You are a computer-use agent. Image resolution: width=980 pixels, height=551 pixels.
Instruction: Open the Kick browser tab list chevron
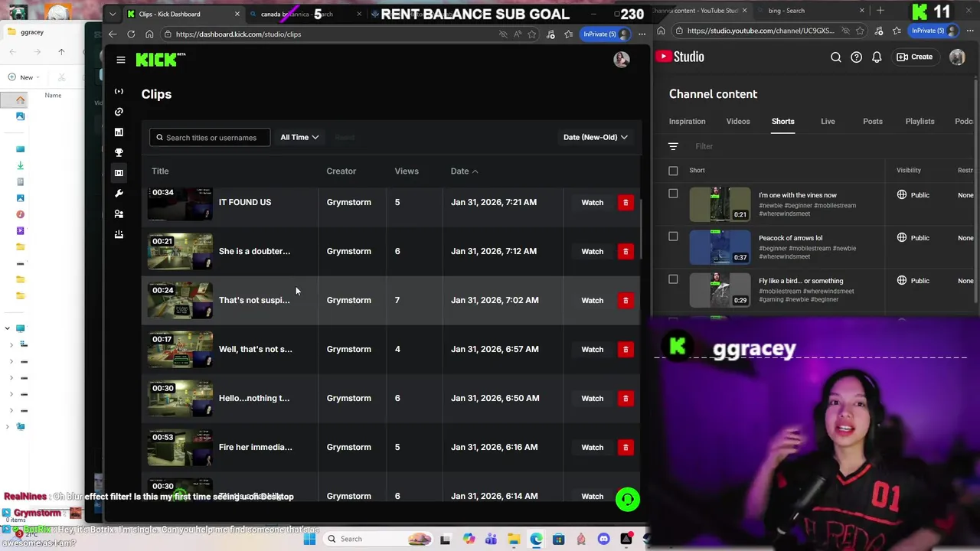tap(113, 14)
